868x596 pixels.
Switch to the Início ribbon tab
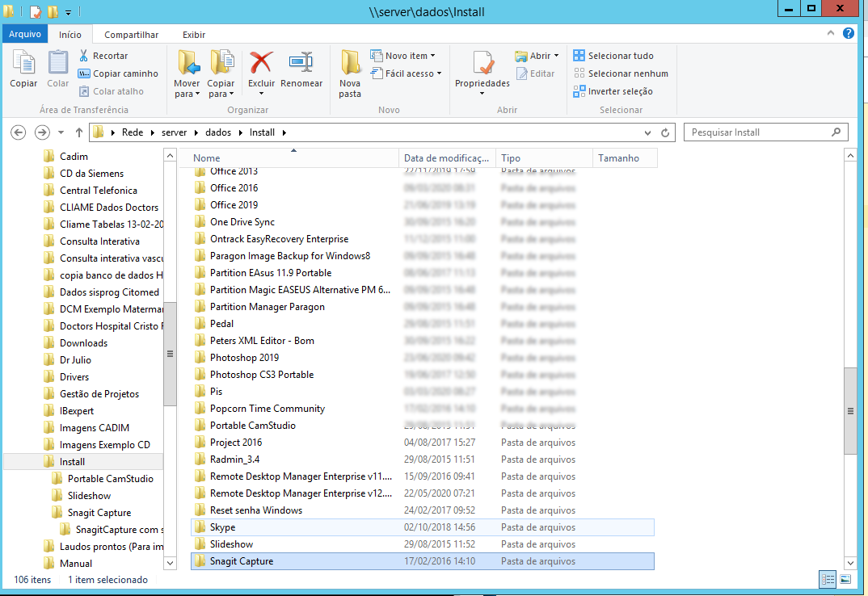pos(70,34)
